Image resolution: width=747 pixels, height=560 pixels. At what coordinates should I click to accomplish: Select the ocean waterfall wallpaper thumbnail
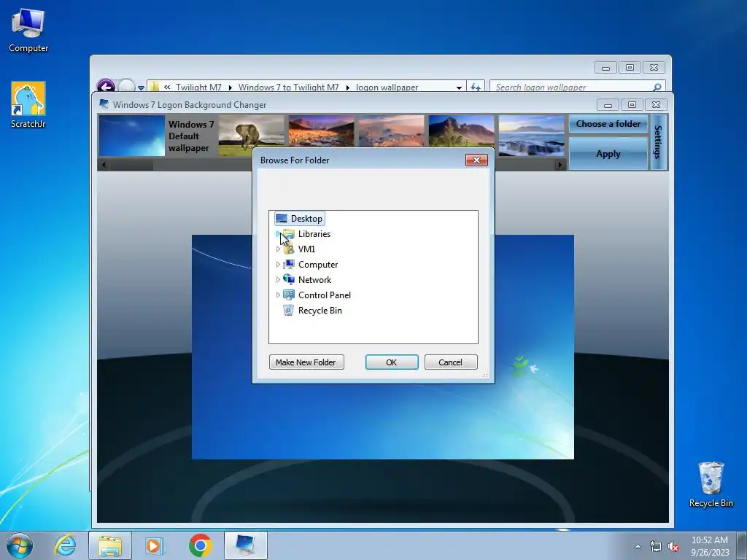coord(531,136)
